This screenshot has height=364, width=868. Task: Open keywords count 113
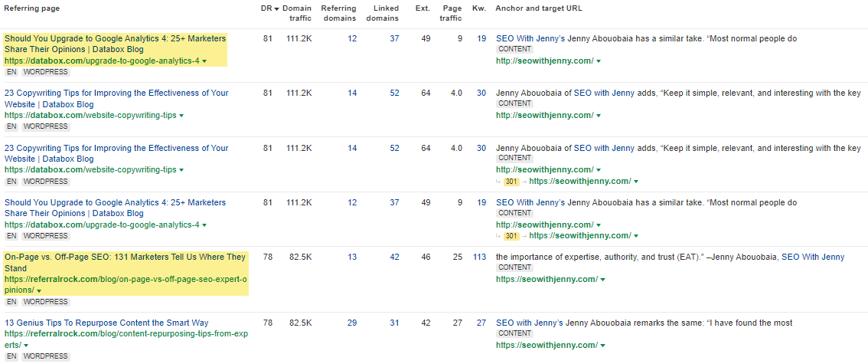[x=479, y=257]
